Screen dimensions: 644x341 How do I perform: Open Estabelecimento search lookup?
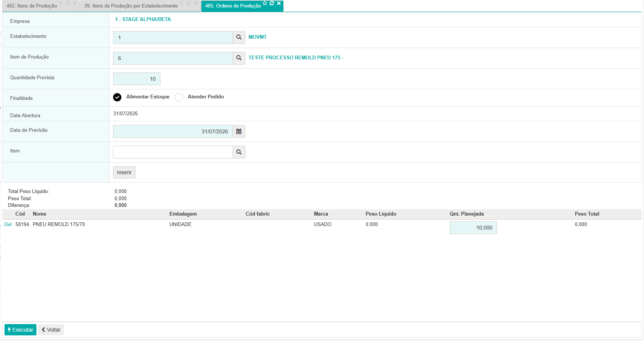tap(239, 38)
